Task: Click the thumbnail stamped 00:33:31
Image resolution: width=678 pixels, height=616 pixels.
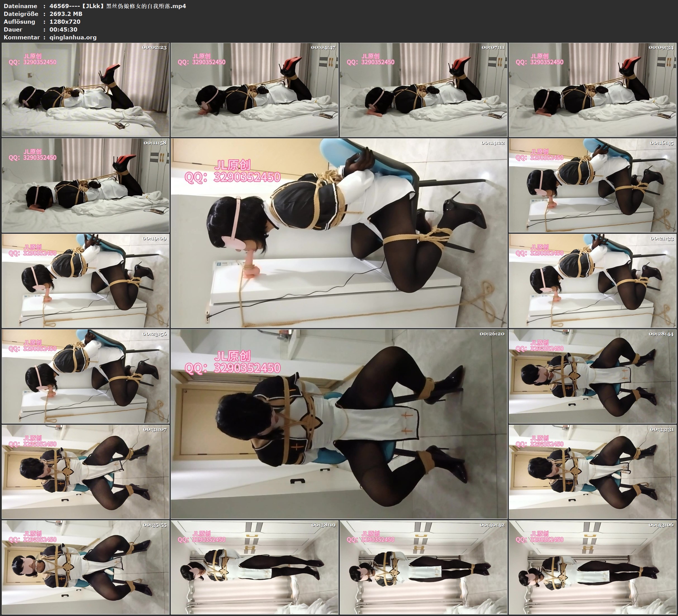Action: (x=593, y=472)
